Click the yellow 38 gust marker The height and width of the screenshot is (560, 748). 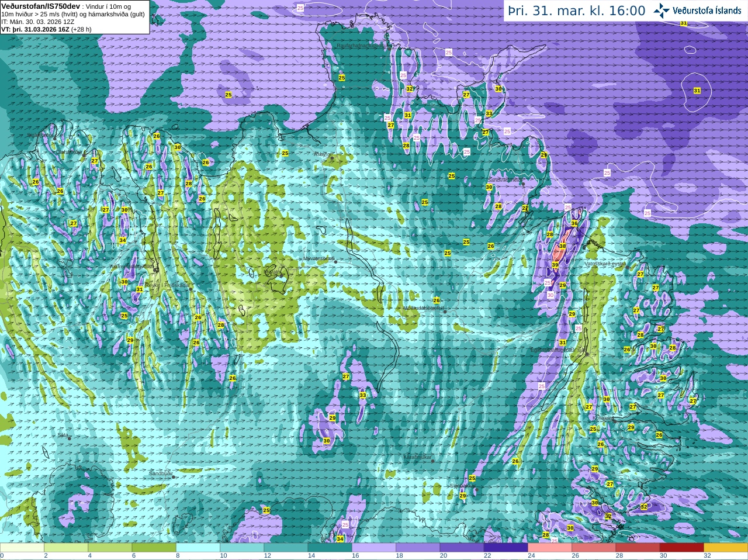coord(562,246)
